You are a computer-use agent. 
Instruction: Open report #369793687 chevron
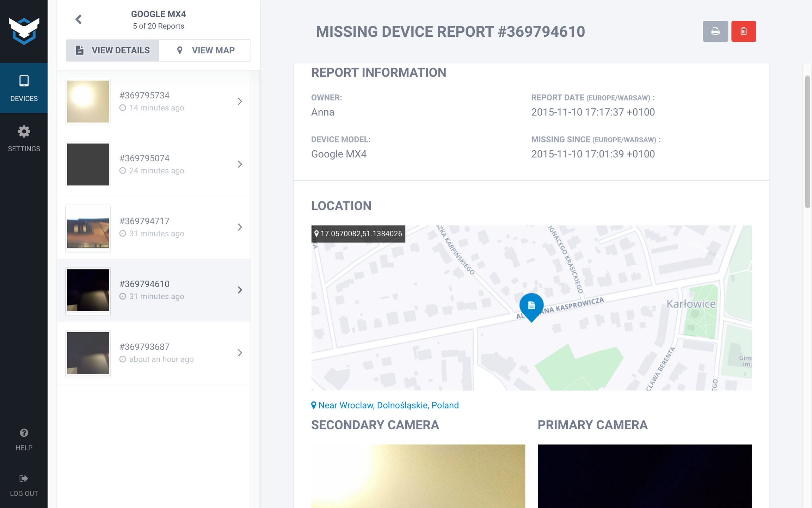click(x=240, y=353)
